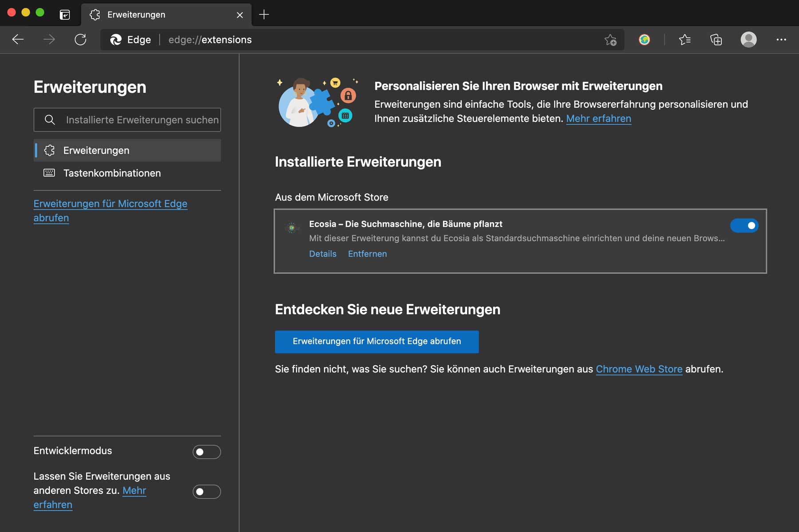Reload the extensions page
The height and width of the screenshot is (532, 799).
(80, 39)
